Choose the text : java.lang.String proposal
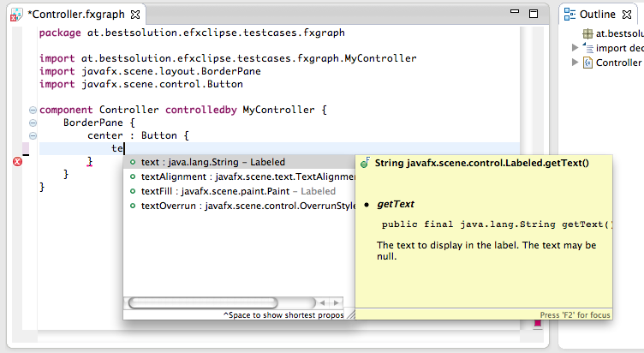Image resolution: width=644 pixels, height=353 pixels. coord(239,162)
